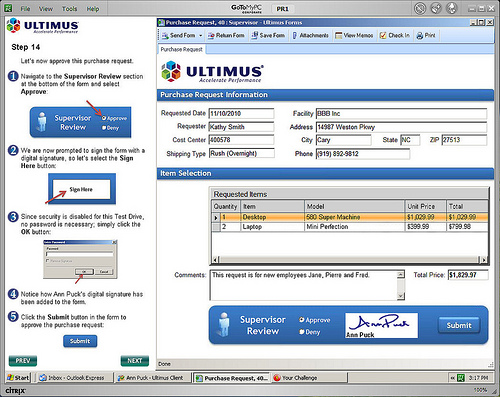500x397 pixels.
Task: Click the Windows Start button
Action: coord(18,378)
